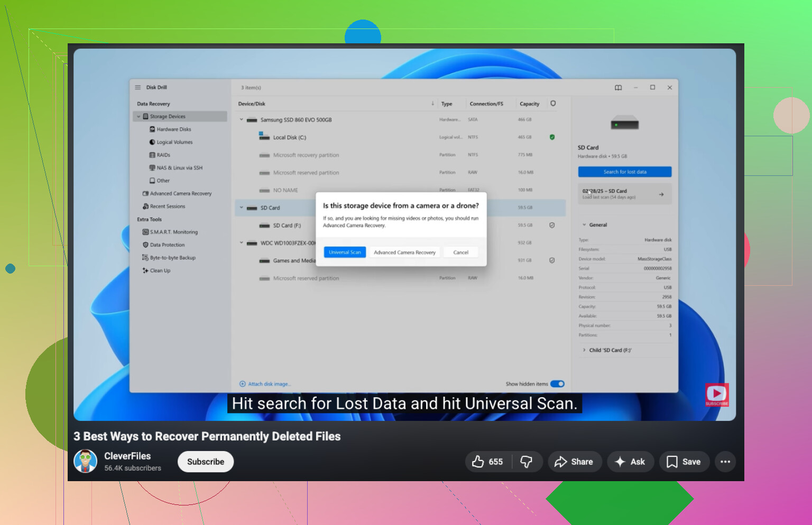Image resolution: width=812 pixels, height=525 pixels.
Task: Collapse the Samsung SSD 860 EVO disk row
Action: coord(242,120)
